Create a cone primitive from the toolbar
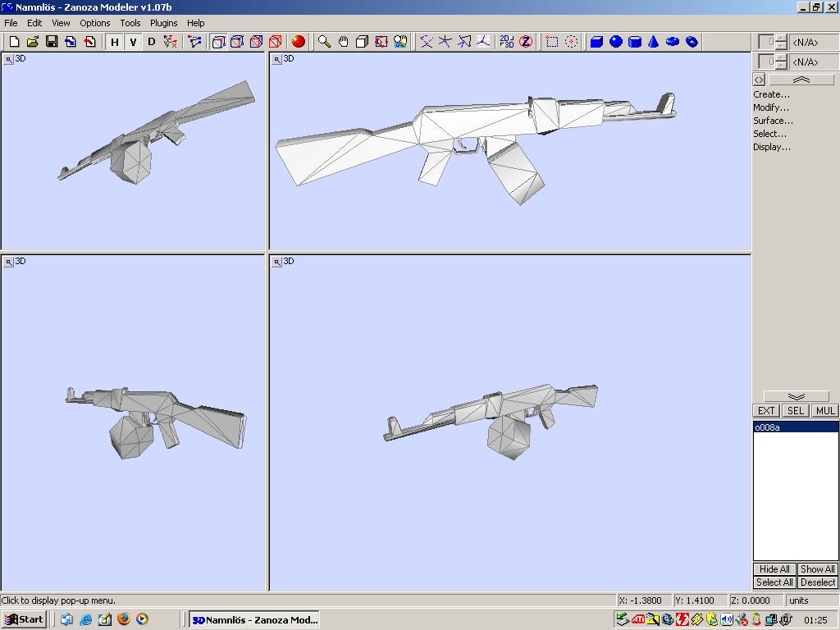This screenshot has height=630, width=840. 654,42
